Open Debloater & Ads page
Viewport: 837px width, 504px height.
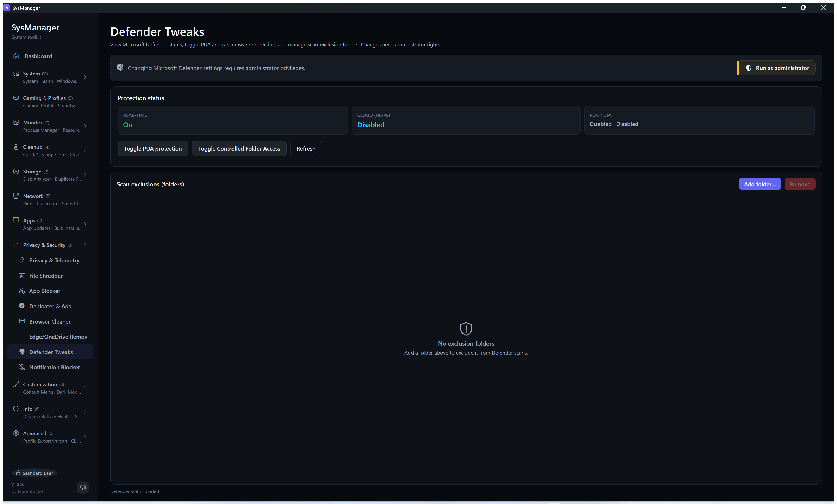click(50, 306)
